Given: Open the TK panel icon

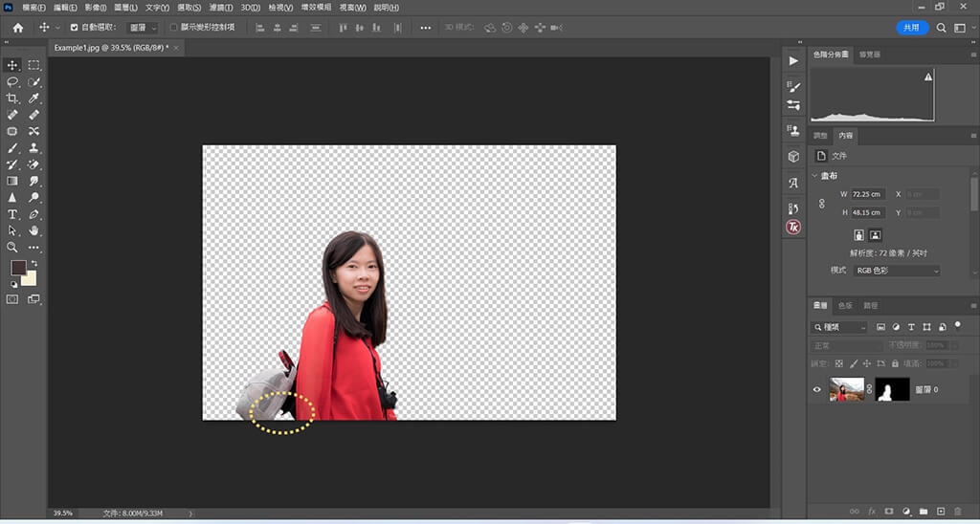Looking at the screenshot, I should [x=793, y=227].
